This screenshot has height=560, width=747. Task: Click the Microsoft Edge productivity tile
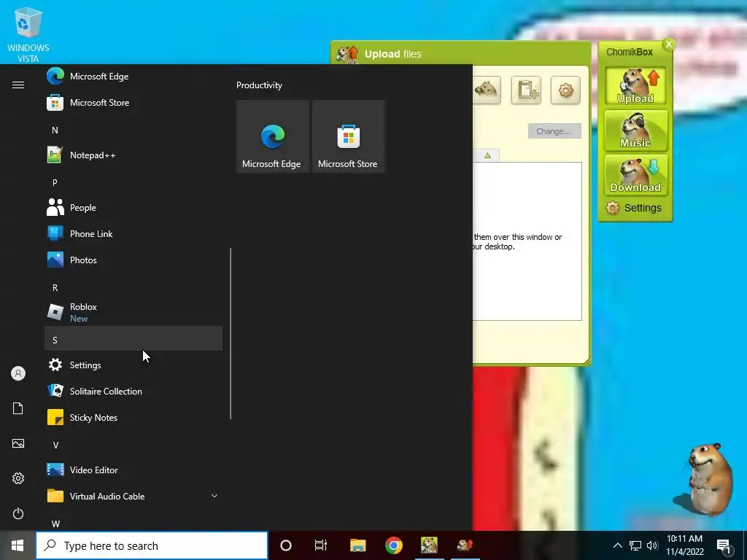[273, 136]
